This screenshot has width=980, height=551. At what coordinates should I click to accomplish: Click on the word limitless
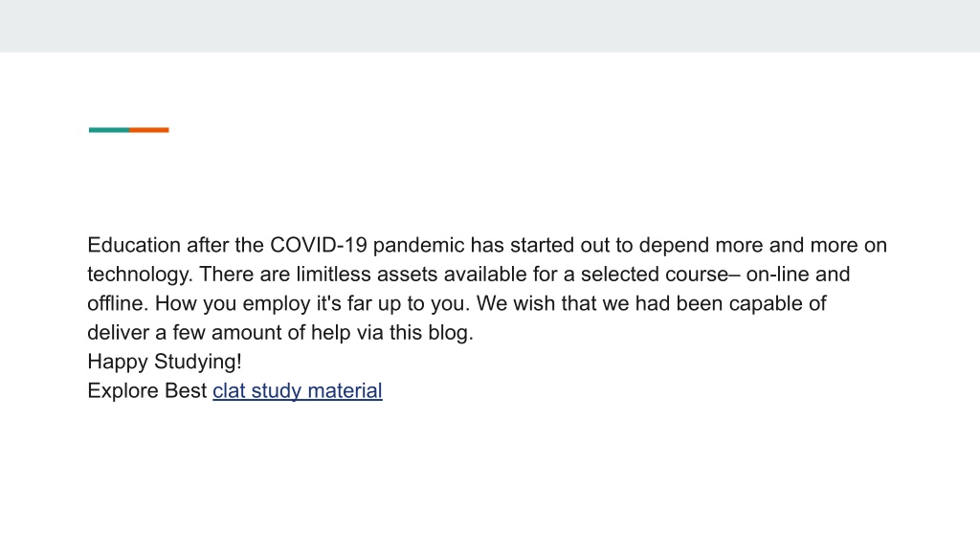333,275
